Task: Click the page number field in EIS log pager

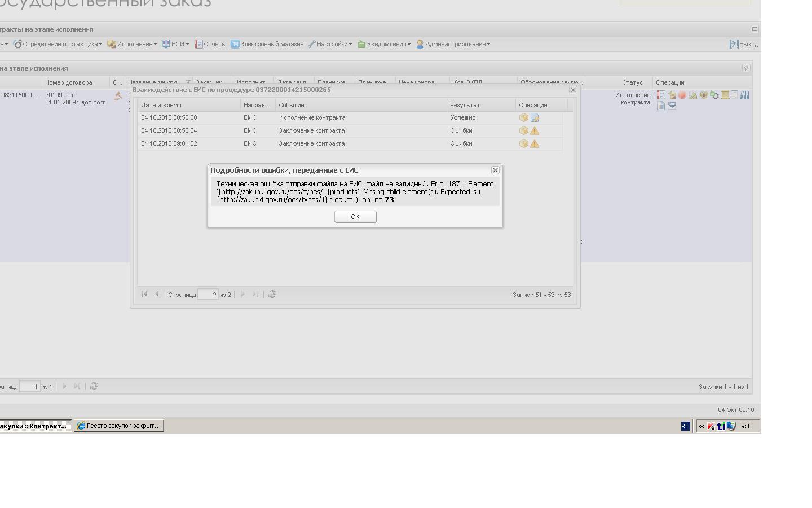Action: point(208,295)
